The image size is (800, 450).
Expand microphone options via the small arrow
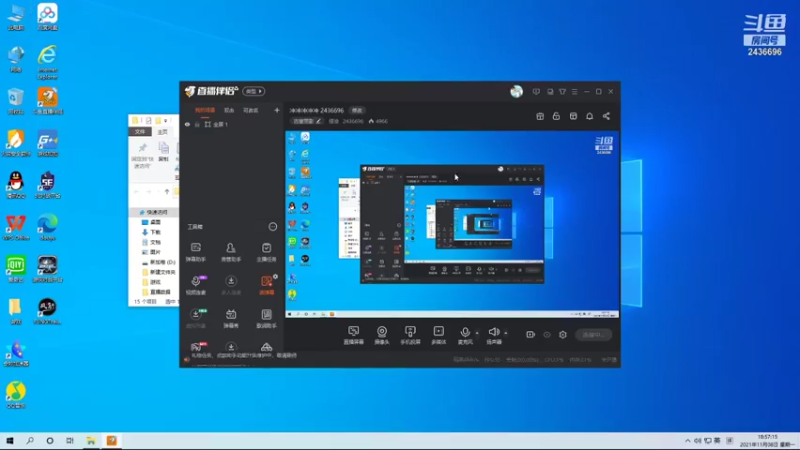point(477,333)
